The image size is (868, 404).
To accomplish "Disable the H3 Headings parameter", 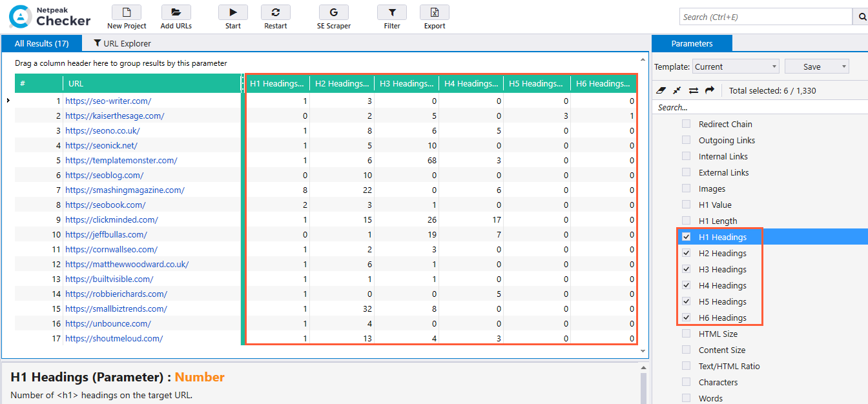I will coord(686,269).
